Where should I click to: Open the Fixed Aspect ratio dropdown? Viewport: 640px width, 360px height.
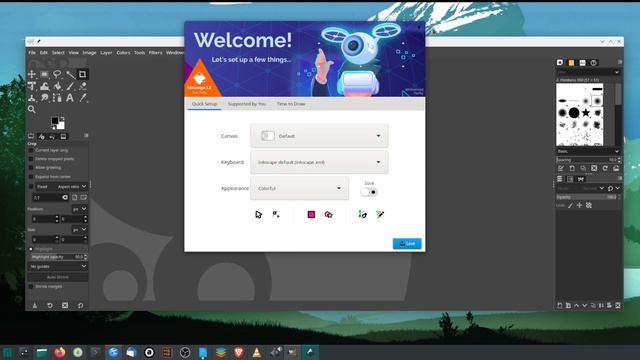[62, 187]
